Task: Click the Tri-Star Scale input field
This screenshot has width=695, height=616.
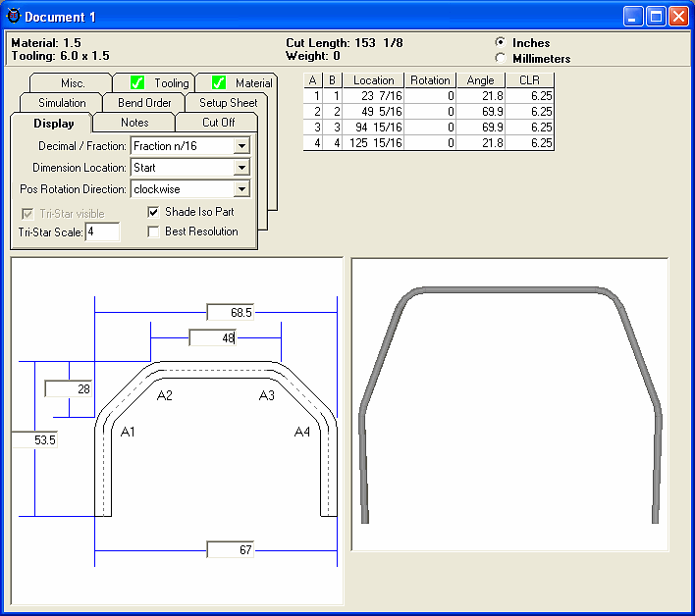Action: pyautogui.click(x=102, y=232)
